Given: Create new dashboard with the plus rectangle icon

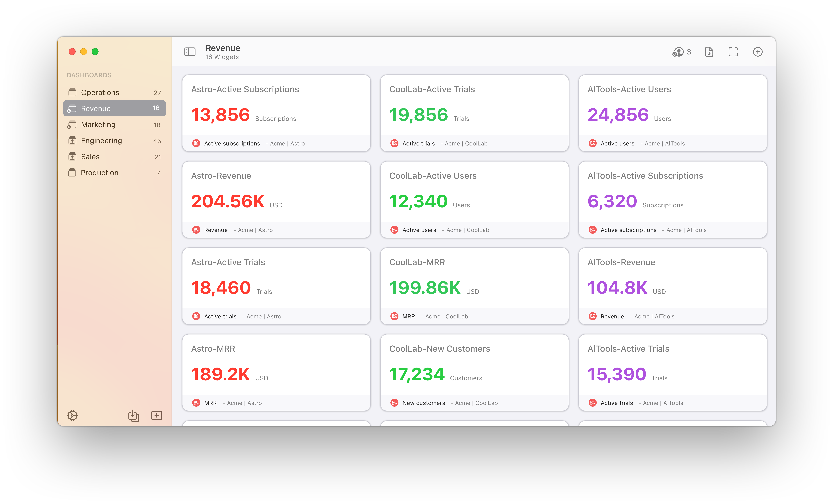Looking at the screenshot, I should [157, 415].
